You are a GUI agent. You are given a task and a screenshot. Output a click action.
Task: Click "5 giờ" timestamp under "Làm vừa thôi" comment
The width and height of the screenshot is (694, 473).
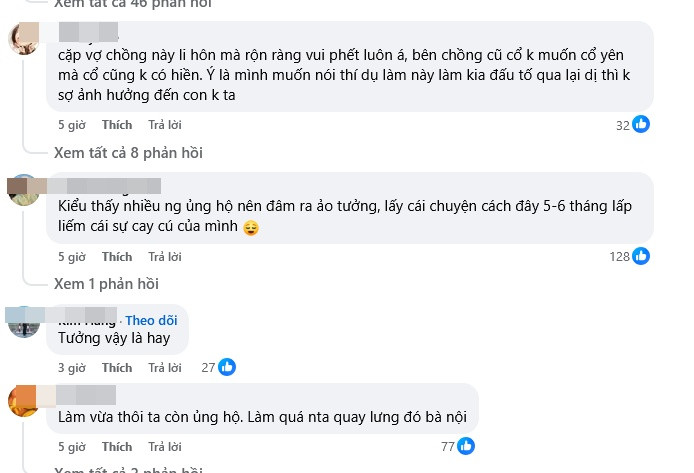(x=71, y=447)
